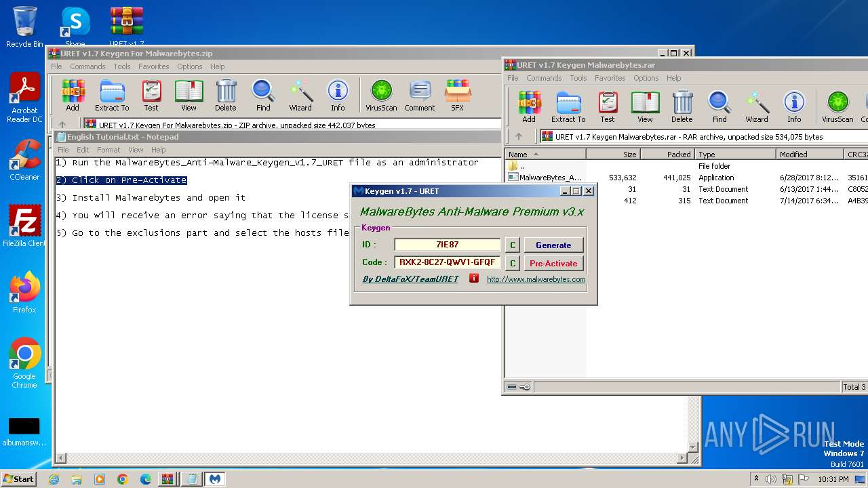Screen dimensions: 868x488
Task: Open Firefox desktop icon
Action: coord(24,293)
